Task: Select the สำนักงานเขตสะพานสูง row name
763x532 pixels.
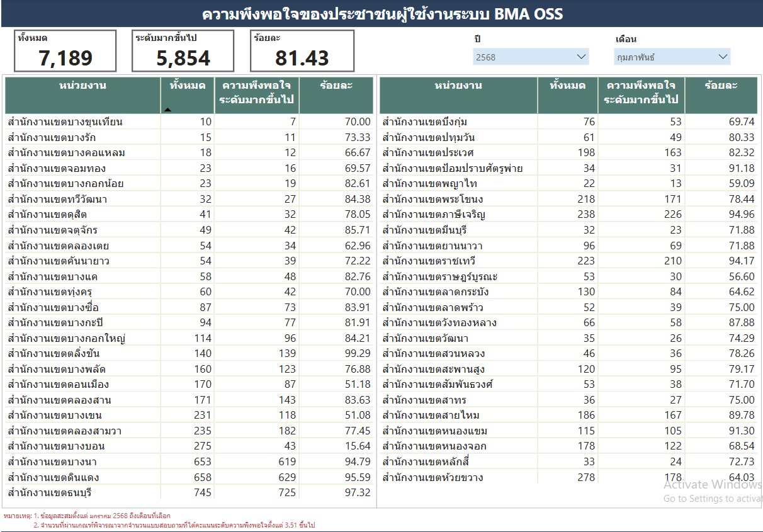Action: [434, 369]
